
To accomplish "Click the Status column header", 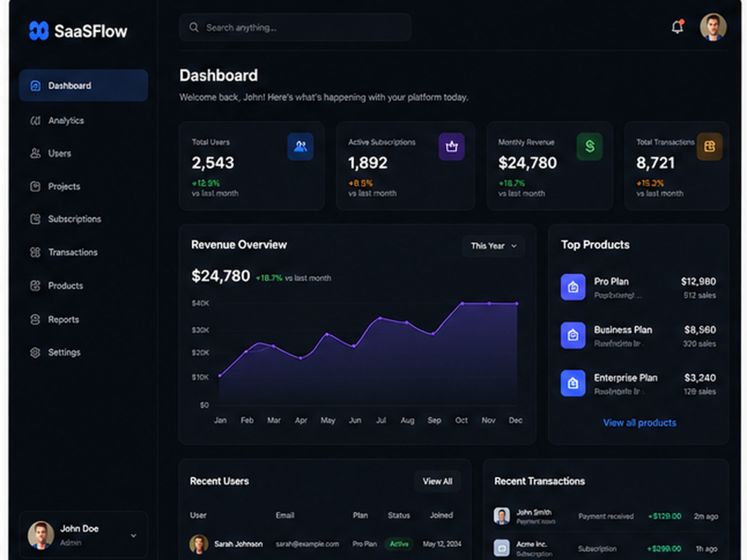I will pyautogui.click(x=399, y=515).
